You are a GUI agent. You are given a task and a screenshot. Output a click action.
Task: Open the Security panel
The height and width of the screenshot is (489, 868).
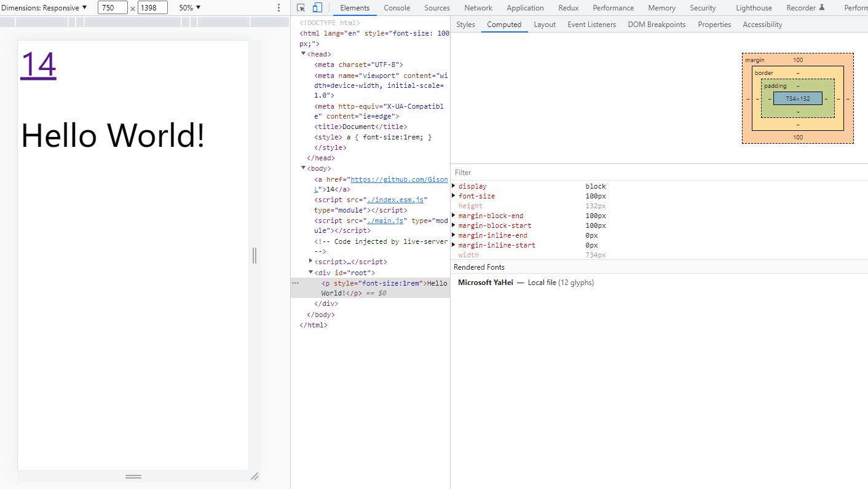(703, 7)
